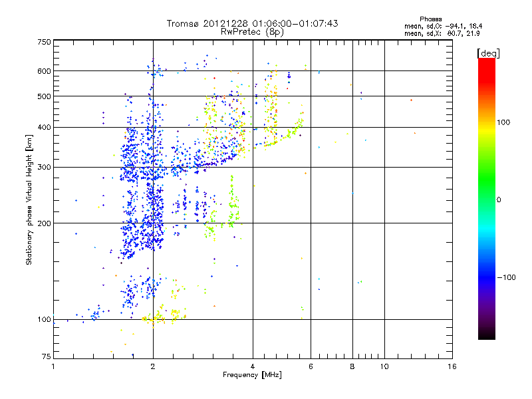532x399 pixels.
Task: Click the 100 label beside the color bar
Action: click(x=503, y=122)
